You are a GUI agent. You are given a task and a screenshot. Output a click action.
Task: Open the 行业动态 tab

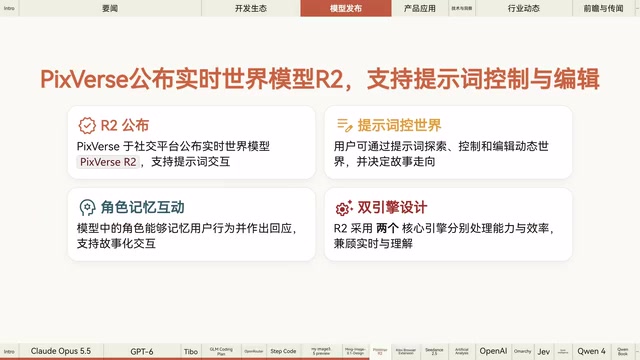pyautogui.click(x=524, y=8)
